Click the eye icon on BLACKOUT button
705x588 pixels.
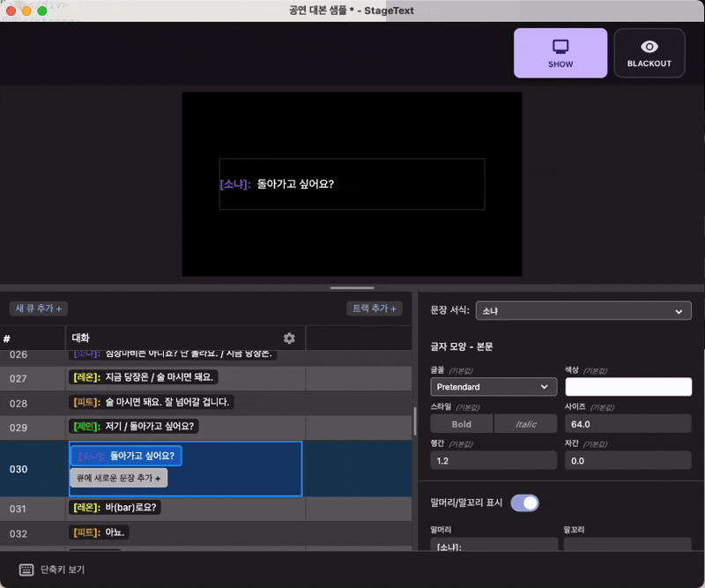(x=649, y=46)
